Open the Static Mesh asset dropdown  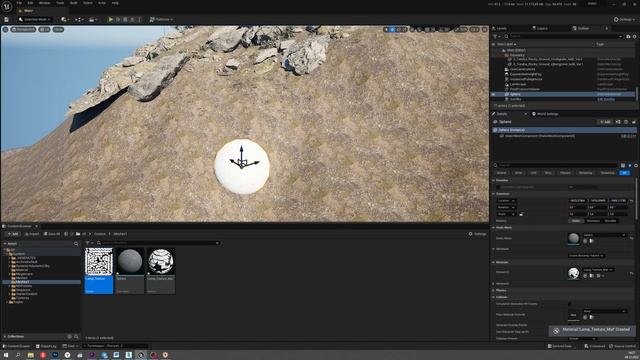click(604, 235)
